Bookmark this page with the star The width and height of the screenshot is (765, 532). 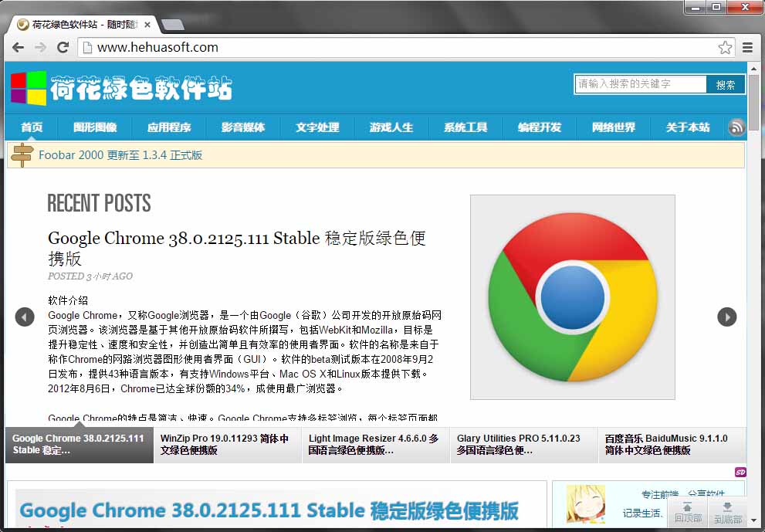pos(725,48)
